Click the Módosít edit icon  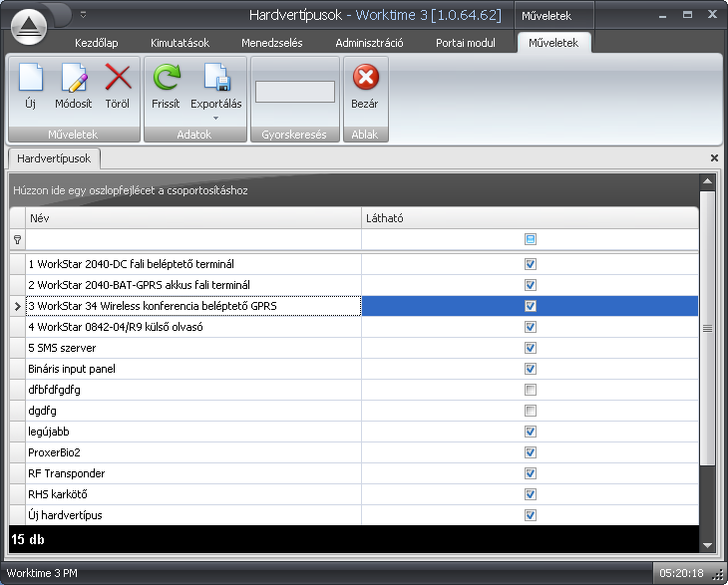click(74, 78)
